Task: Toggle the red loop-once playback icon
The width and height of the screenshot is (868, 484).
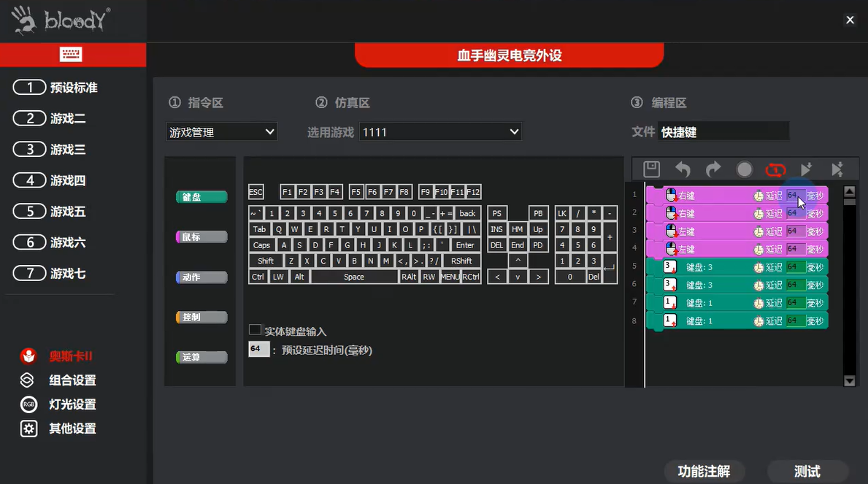Action: (775, 169)
